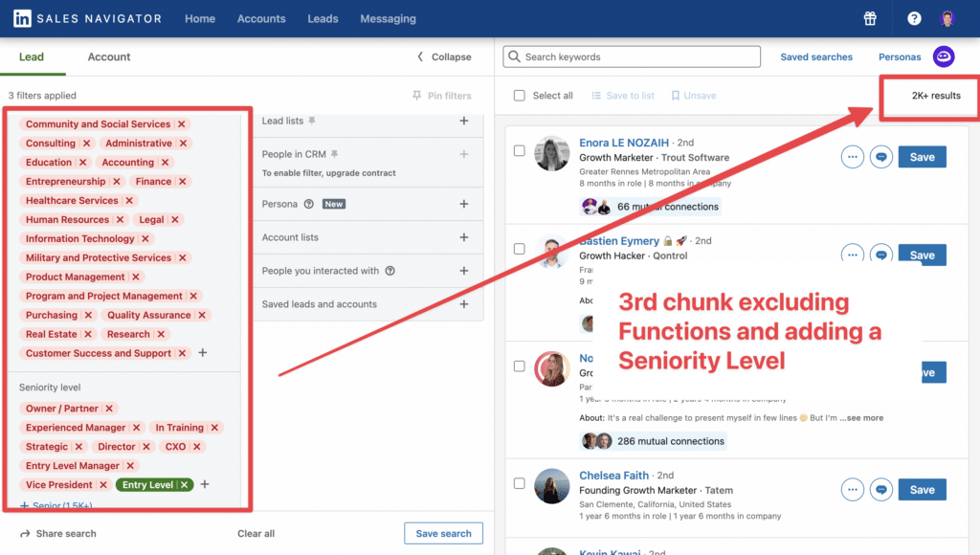Add another Seniority level value

pyautogui.click(x=205, y=484)
